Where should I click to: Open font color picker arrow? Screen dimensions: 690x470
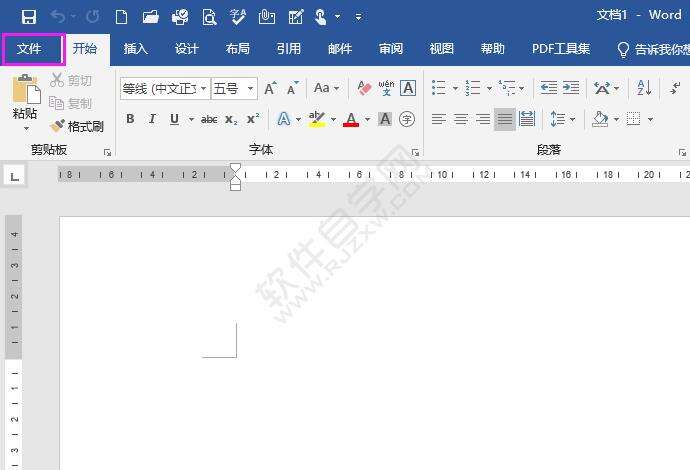(367, 119)
